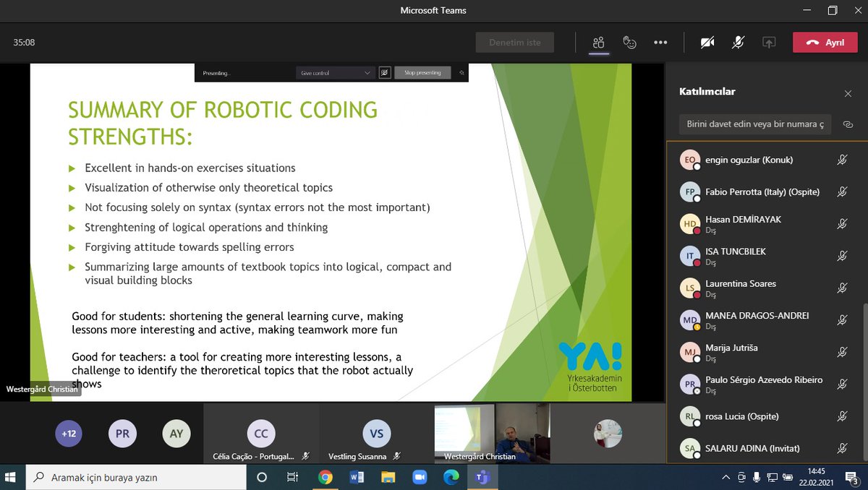Click mic icon for rosa Lucia
868x490 pixels.
[x=842, y=416]
